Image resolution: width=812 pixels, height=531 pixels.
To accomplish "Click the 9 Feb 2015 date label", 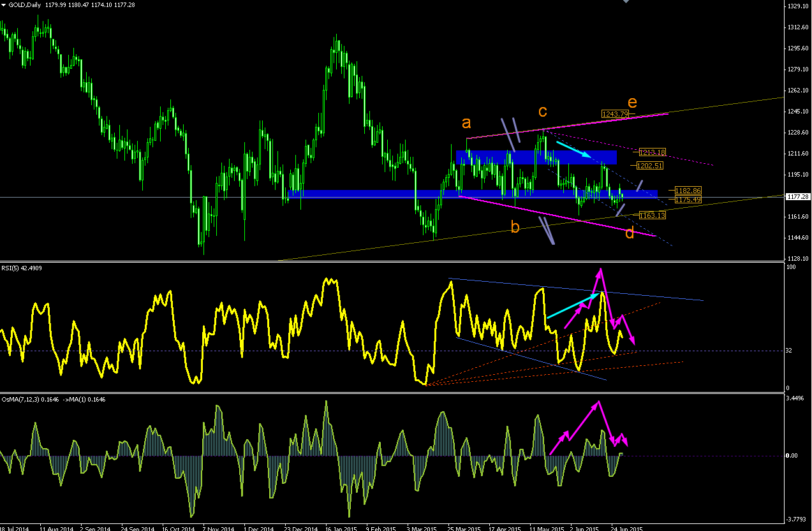I will point(381,528).
